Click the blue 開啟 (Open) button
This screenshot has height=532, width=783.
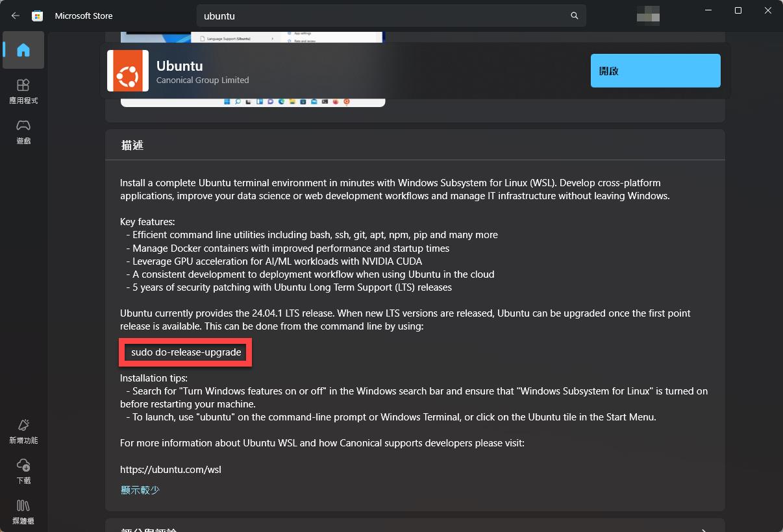(655, 71)
